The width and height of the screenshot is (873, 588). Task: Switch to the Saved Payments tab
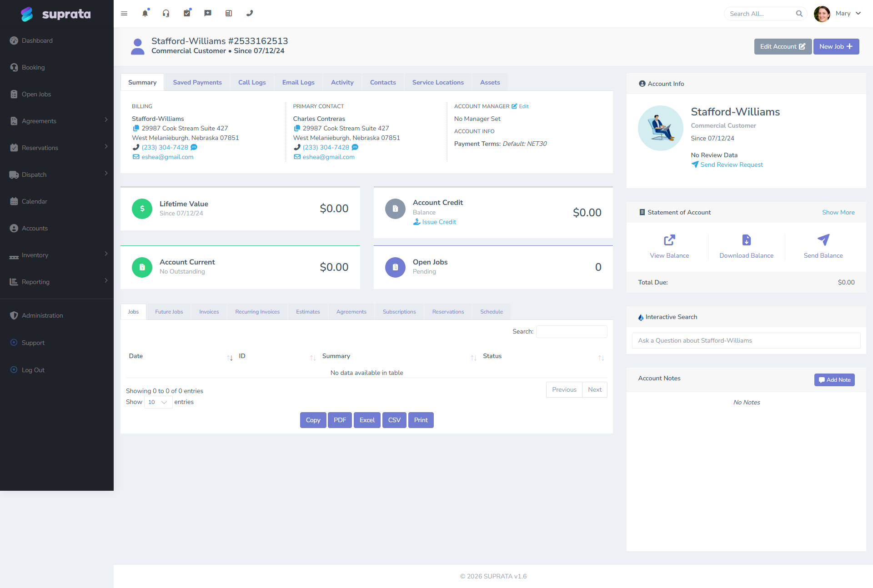(x=197, y=82)
